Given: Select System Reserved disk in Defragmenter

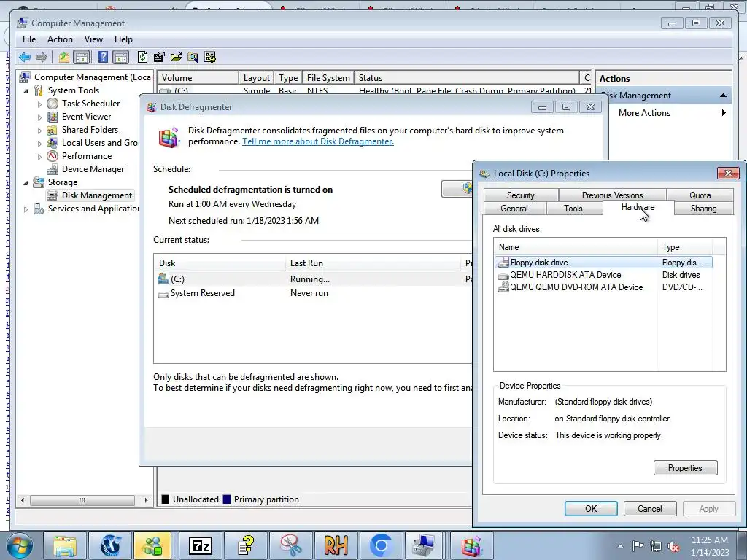Looking at the screenshot, I should pyautogui.click(x=313, y=293).
